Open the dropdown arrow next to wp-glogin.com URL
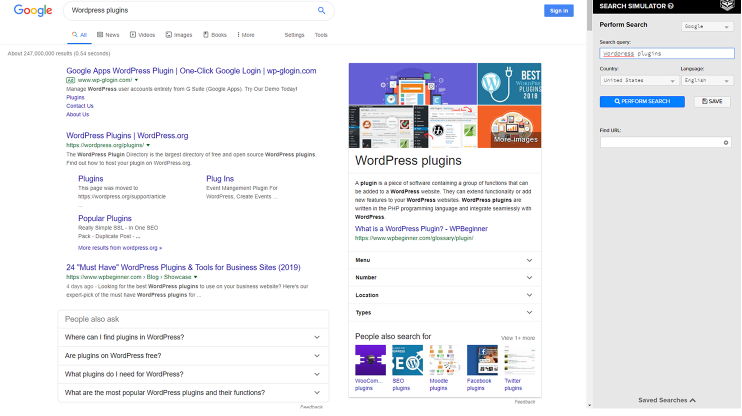 136,80
